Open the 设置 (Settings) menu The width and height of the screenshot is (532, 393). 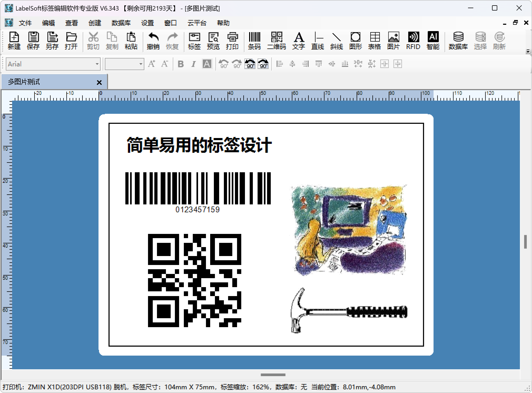(x=147, y=23)
